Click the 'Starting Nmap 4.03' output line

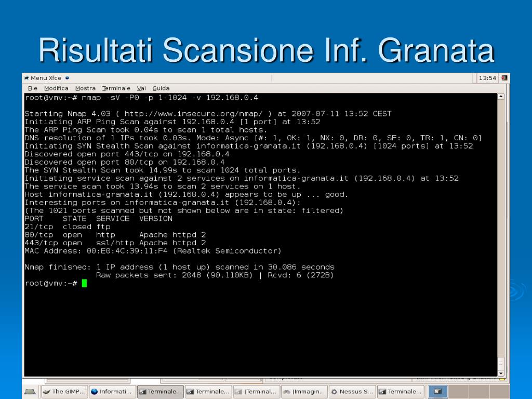click(x=208, y=114)
